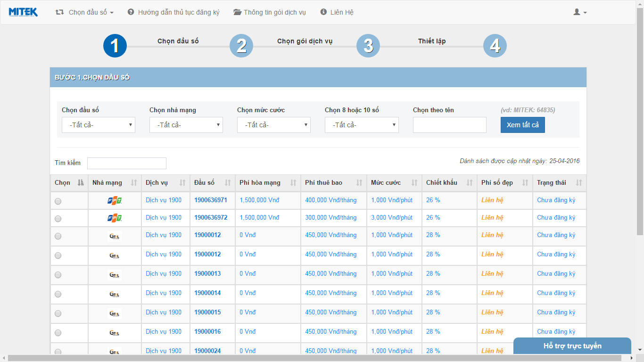The width and height of the screenshot is (644, 362).
Task: Click 3,000 Vnđ/phút cell
Action: tap(392, 217)
